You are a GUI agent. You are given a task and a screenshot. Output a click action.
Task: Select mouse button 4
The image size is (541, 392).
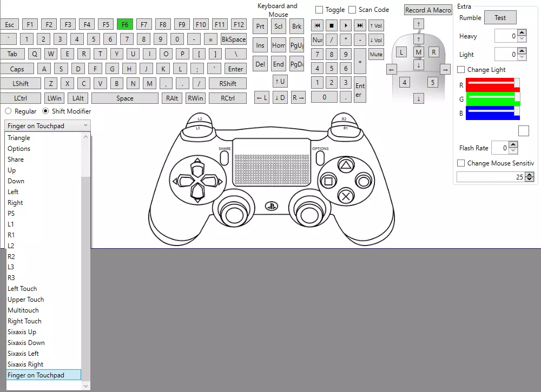point(404,82)
